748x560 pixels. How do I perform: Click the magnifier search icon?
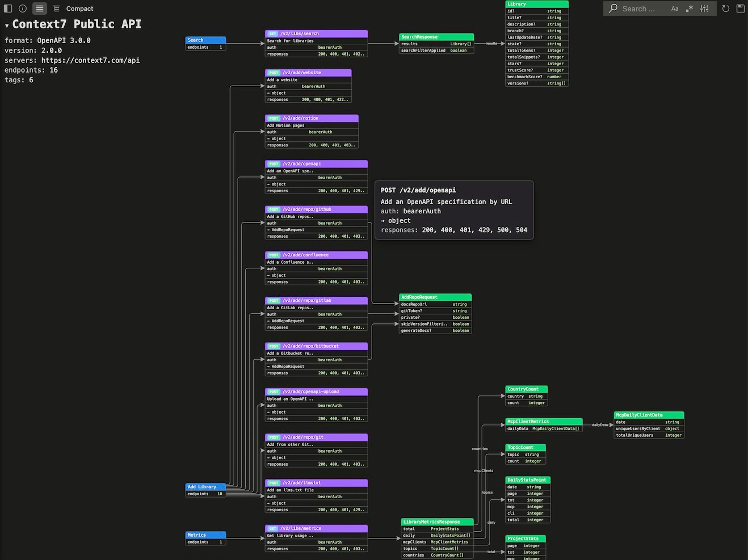tap(613, 9)
